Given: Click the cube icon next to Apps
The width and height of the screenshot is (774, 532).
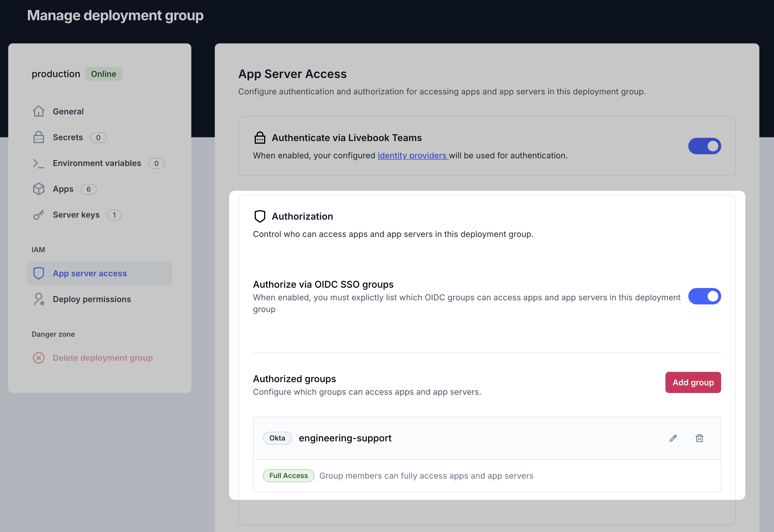Looking at the screenshot, I should (39, 189).
